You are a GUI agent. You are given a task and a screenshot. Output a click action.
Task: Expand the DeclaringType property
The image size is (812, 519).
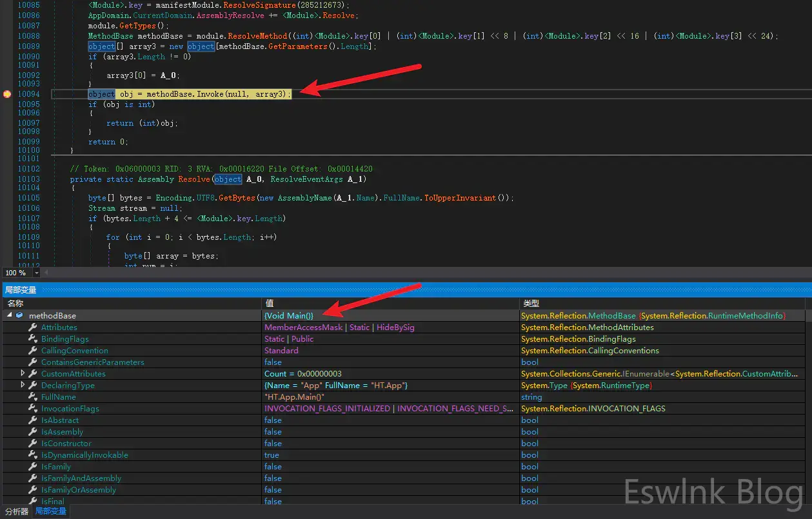(23, 386)
